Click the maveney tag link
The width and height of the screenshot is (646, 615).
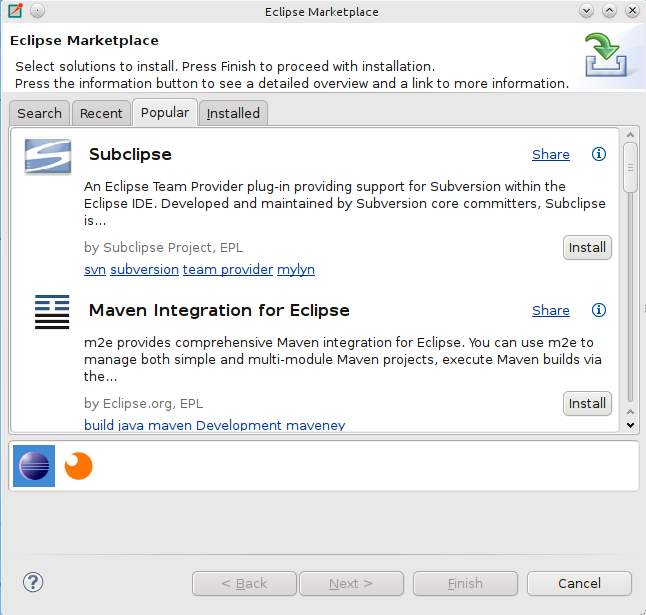(x=316, y=425)
